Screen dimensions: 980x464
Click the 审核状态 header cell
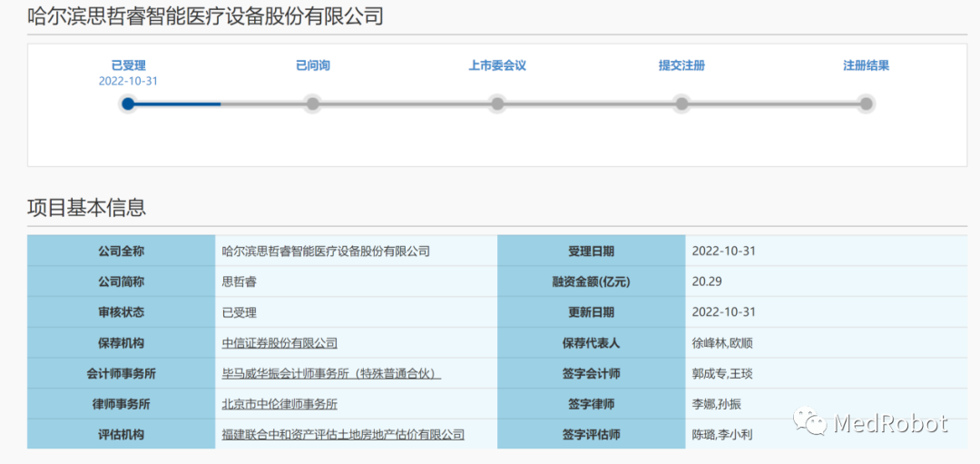tap(122, 312)
